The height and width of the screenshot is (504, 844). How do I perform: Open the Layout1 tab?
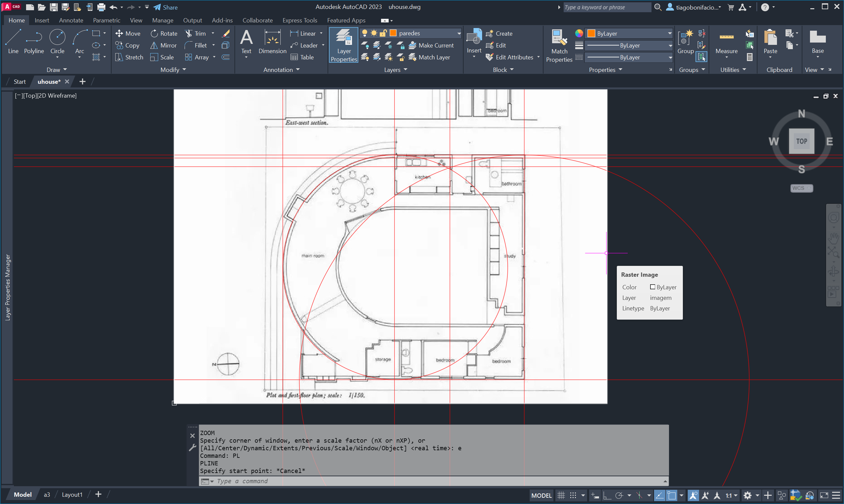pyautogui.click(x=72, y=494)
